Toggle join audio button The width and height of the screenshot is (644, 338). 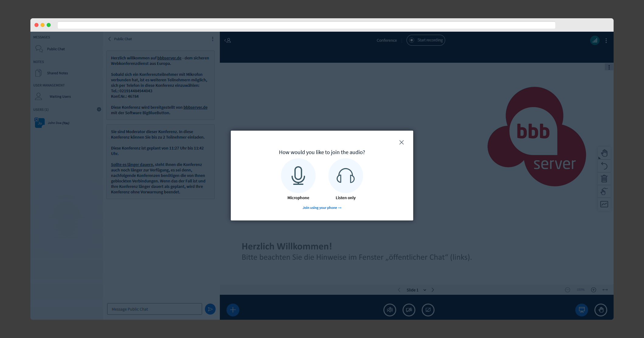point(390,310)
